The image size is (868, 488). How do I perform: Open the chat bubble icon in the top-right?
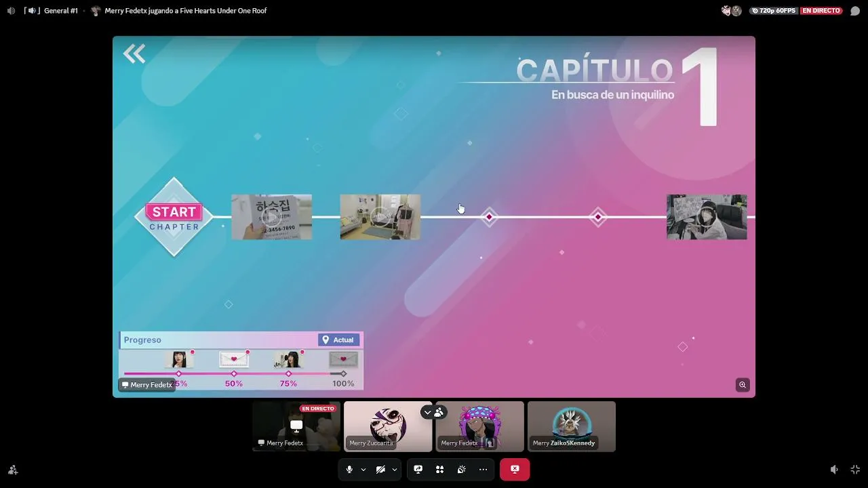855,11
